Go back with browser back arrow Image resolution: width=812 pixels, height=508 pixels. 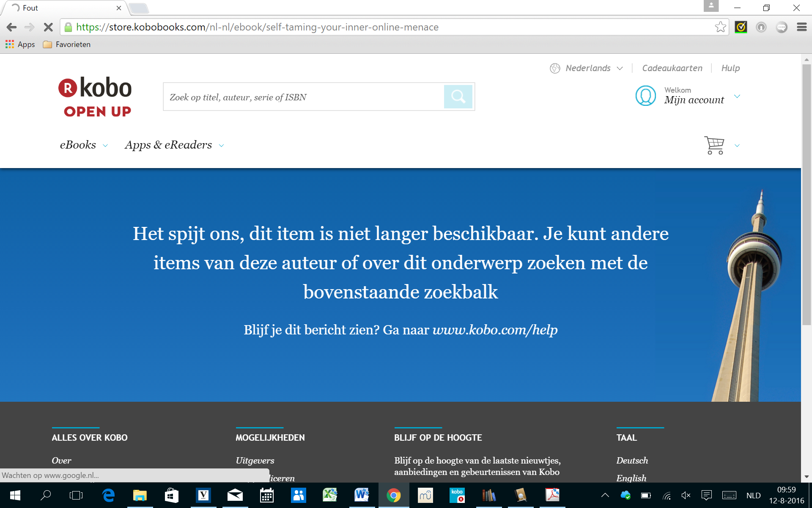[11, 27]
